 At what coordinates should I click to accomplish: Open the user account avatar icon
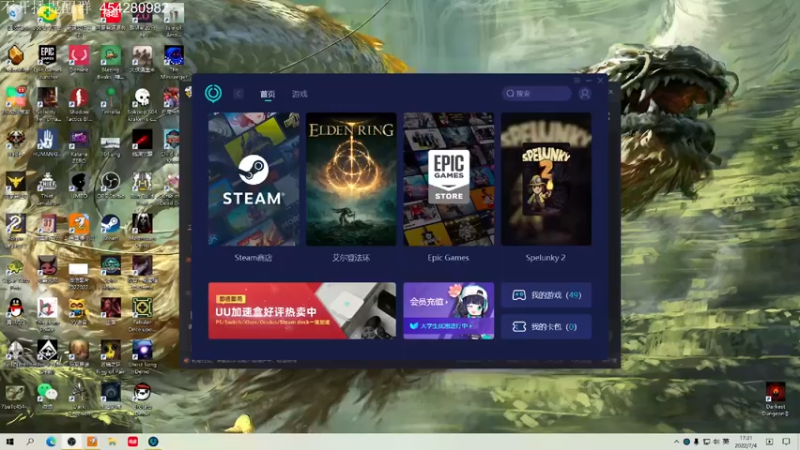point(585,93)
